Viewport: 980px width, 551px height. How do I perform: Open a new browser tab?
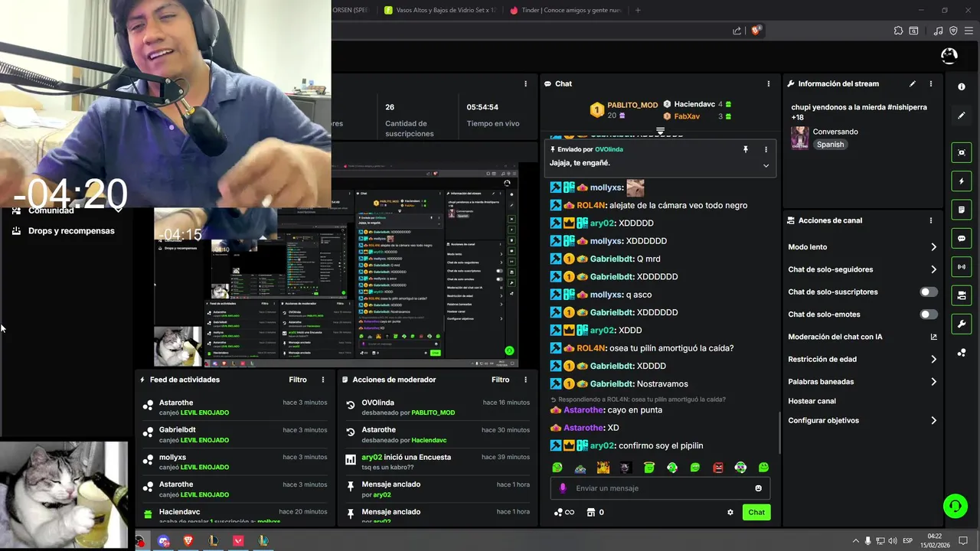(638, 10)
